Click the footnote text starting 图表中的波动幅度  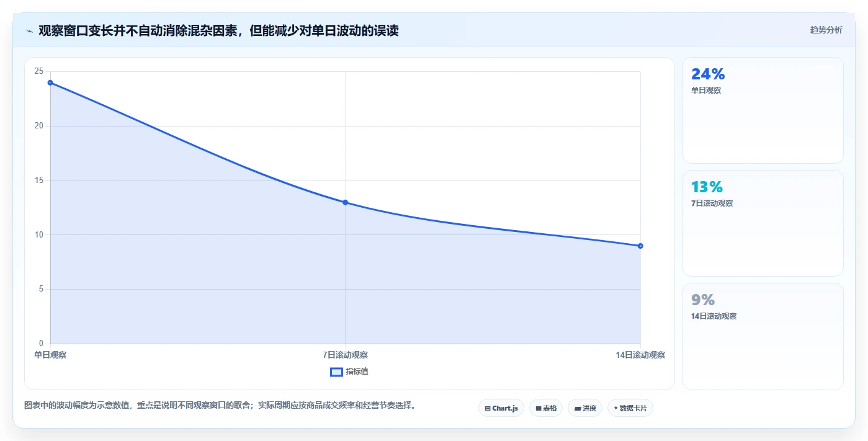pyautogui.click(x=220, y=406)
